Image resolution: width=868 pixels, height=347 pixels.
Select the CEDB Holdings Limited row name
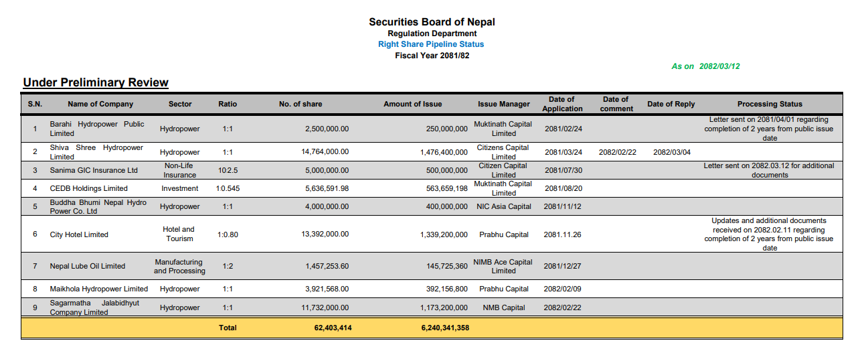click(x=88, y=188)
